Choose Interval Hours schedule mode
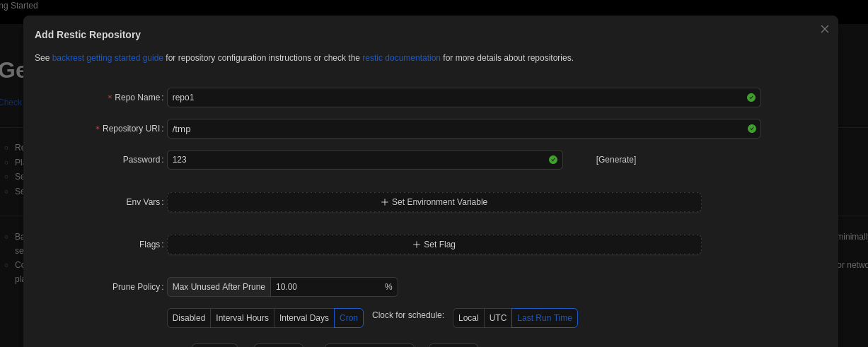This screenshot has height=347, width=868. point(242,318)
